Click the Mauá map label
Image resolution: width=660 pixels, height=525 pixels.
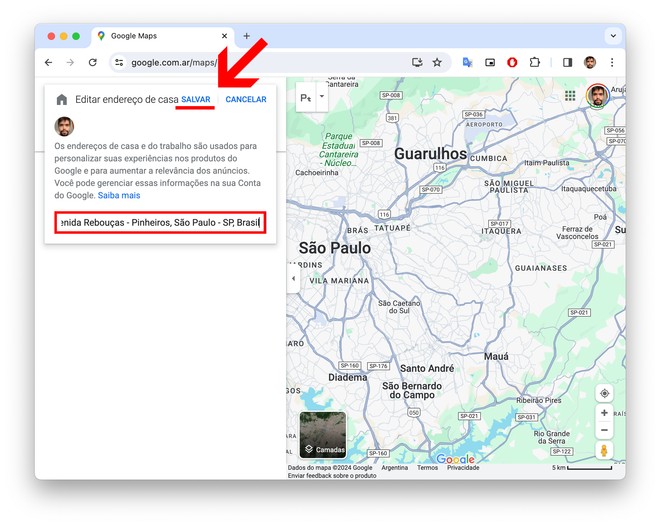[496, 356]
